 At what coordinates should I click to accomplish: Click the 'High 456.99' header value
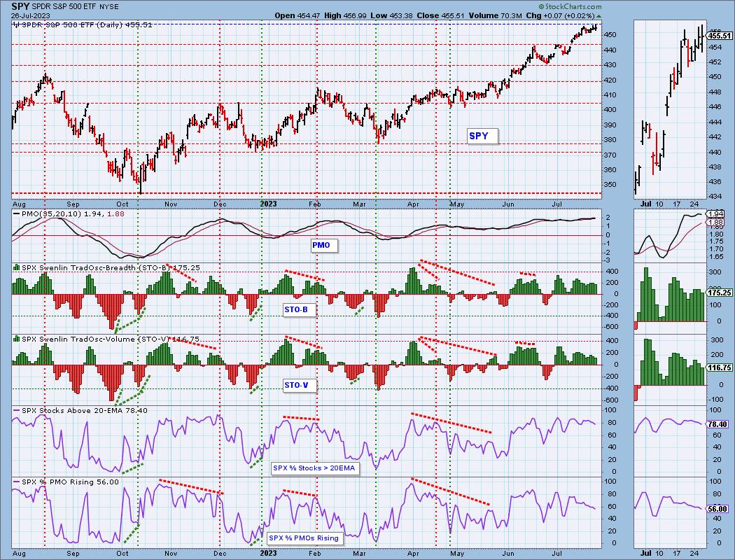point(345,15)
